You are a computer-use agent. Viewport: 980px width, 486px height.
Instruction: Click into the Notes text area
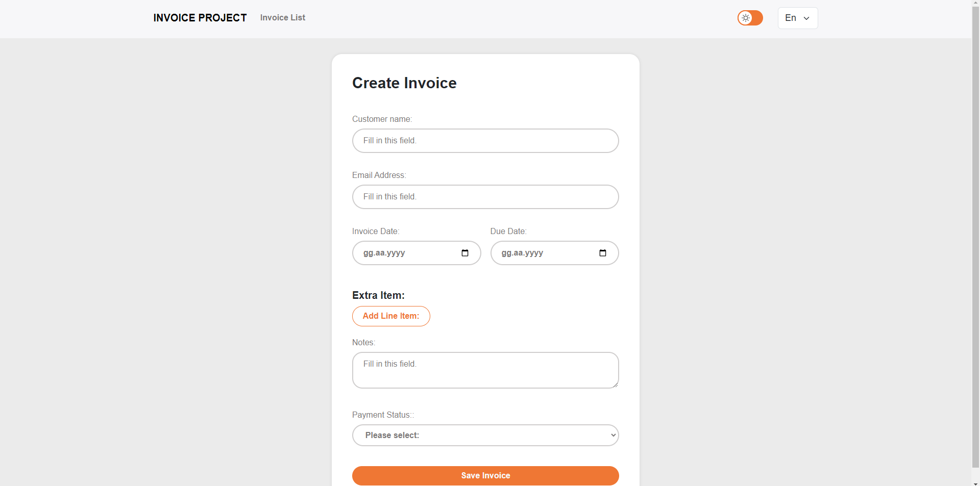click(x=485, y=370)
